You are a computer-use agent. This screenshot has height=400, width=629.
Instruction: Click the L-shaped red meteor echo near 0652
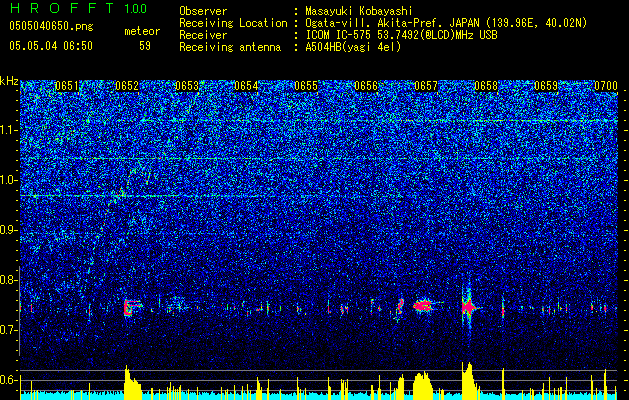[x=132, y=307]
